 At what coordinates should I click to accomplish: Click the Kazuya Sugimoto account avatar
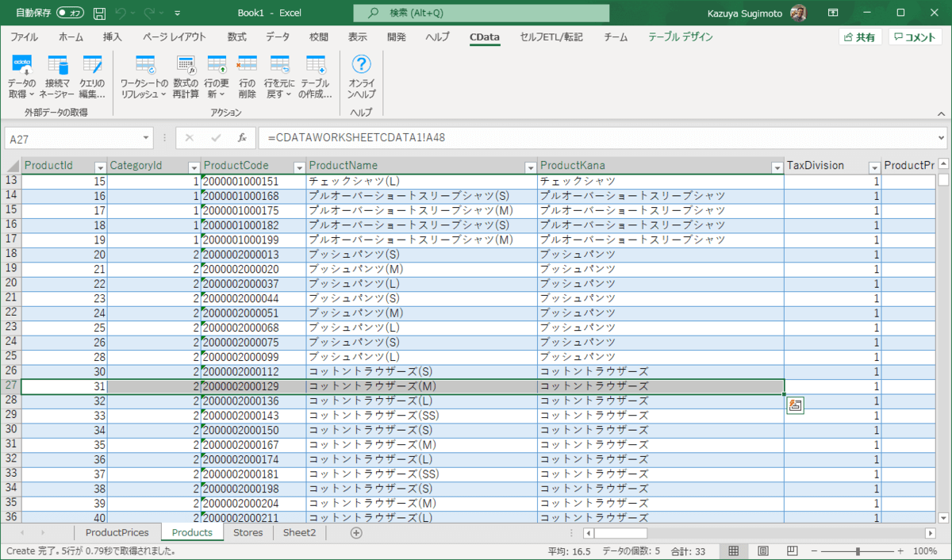click(800, 13)
